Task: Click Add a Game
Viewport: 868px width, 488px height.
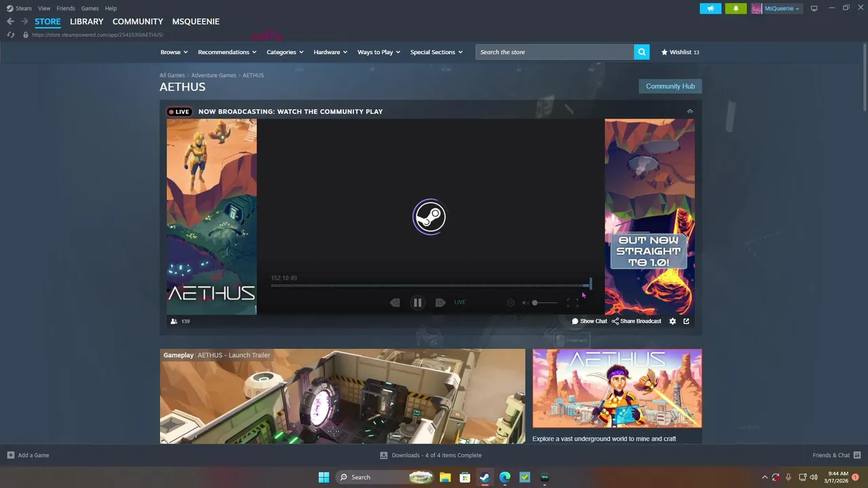Action: click(28, 455)
